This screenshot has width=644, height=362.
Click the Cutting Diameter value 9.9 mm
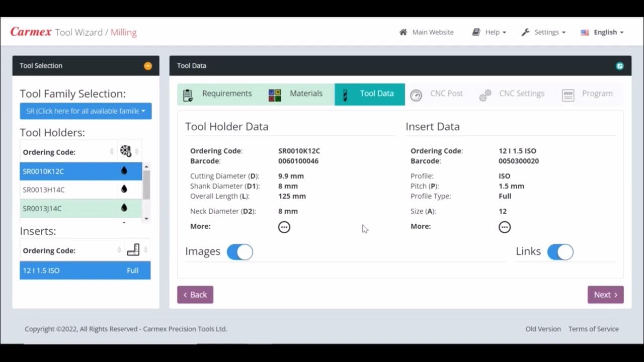[x=291, y=176]
